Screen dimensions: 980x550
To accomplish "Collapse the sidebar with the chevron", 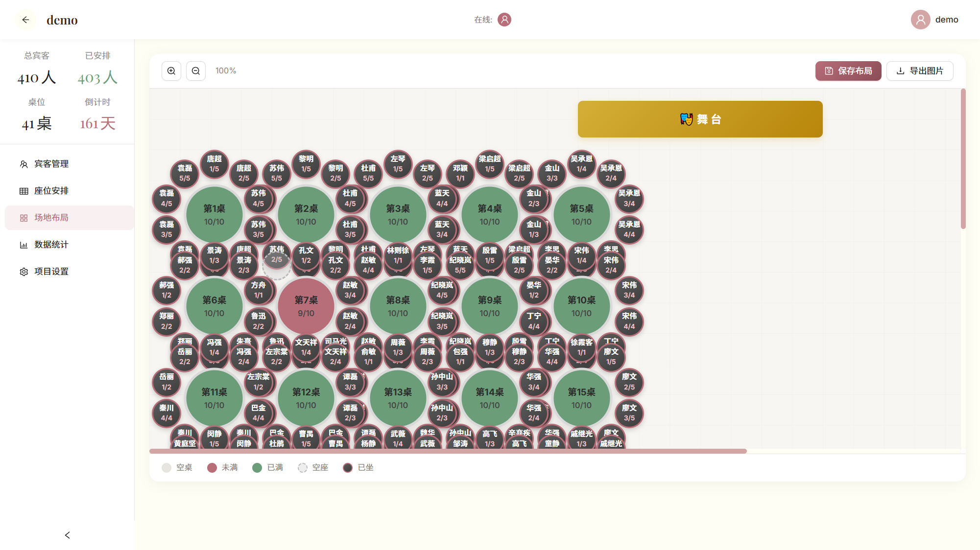I will click(67, 535).
